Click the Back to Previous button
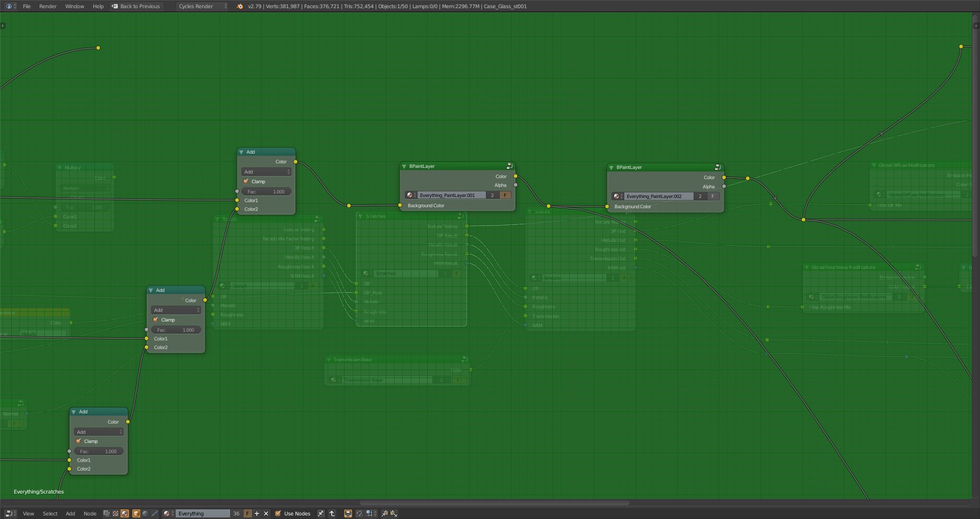The height and width of the screenshot is (519, 980). click(136, 6)
